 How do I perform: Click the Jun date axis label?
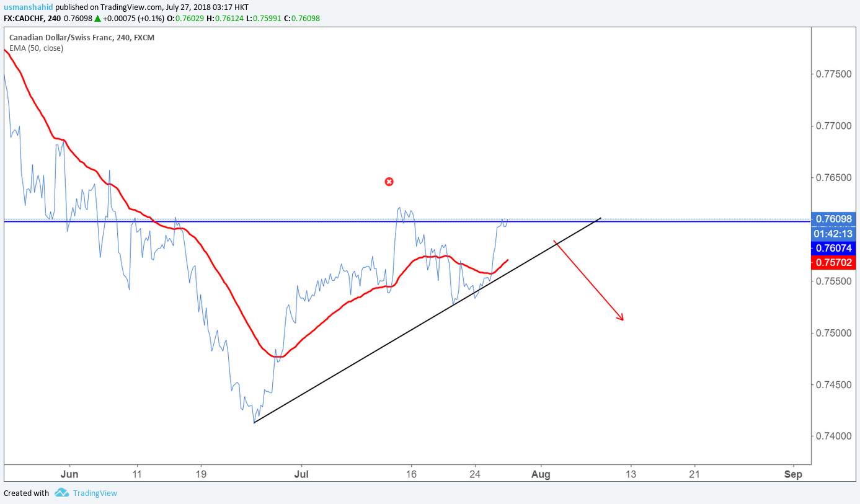[x=69, y=474]
